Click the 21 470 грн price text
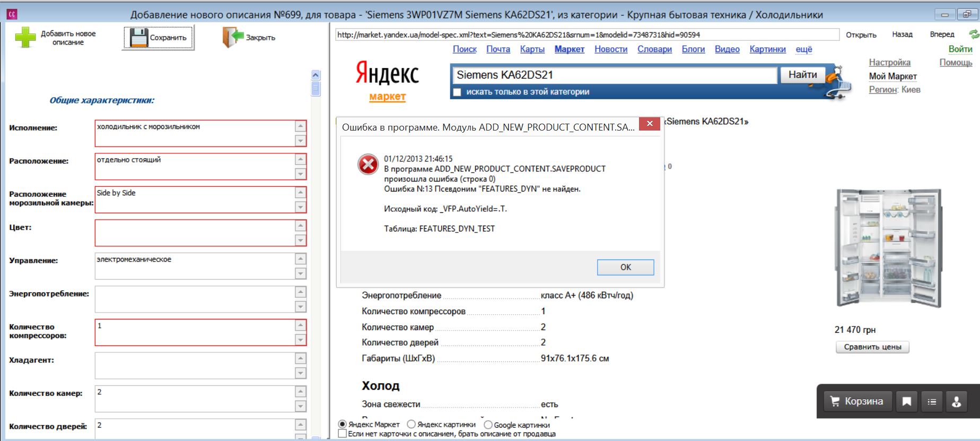 tap(855, 330)
